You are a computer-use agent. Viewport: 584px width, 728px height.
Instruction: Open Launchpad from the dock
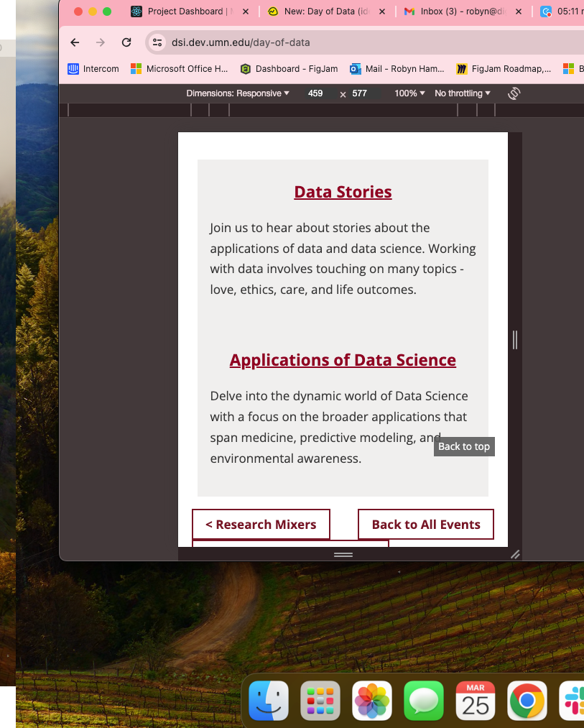pyautogui.click(x=320, y=701)
